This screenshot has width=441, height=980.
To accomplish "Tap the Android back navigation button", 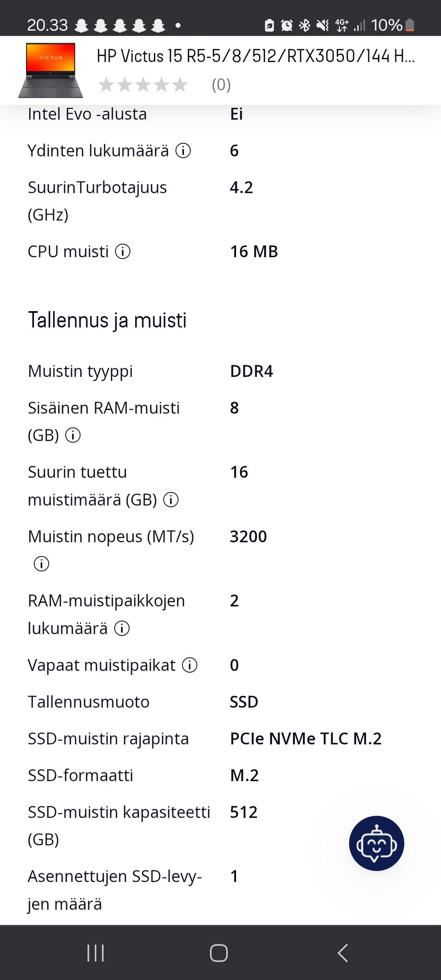I will click(x=343, y=953).
